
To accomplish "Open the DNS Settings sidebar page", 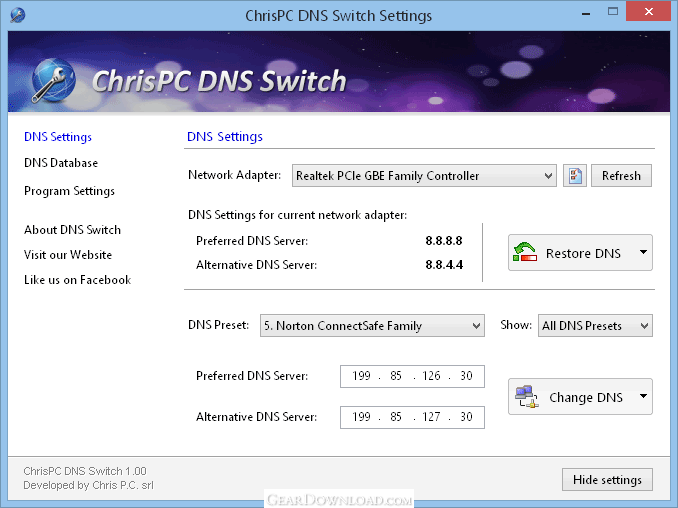I will click(x=58, y=137).
